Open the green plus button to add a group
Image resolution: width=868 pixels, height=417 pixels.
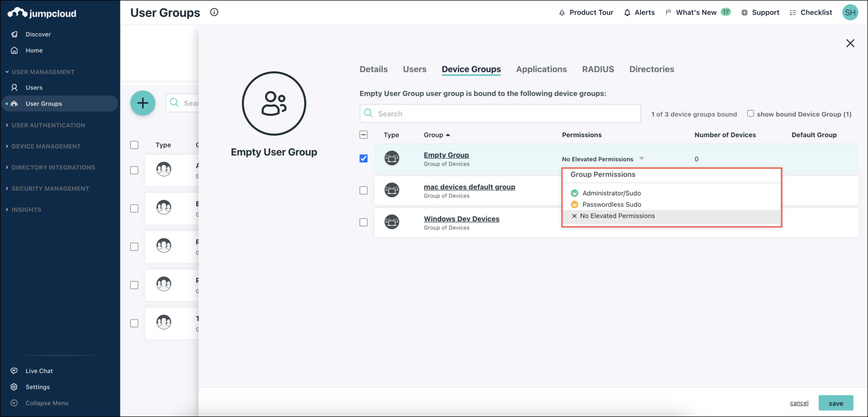143,103
